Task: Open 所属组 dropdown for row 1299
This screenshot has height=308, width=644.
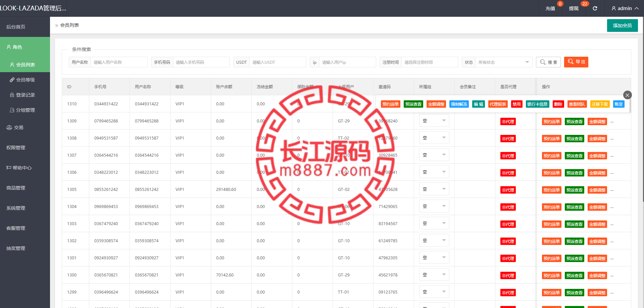Action: [x=434, y=292]
